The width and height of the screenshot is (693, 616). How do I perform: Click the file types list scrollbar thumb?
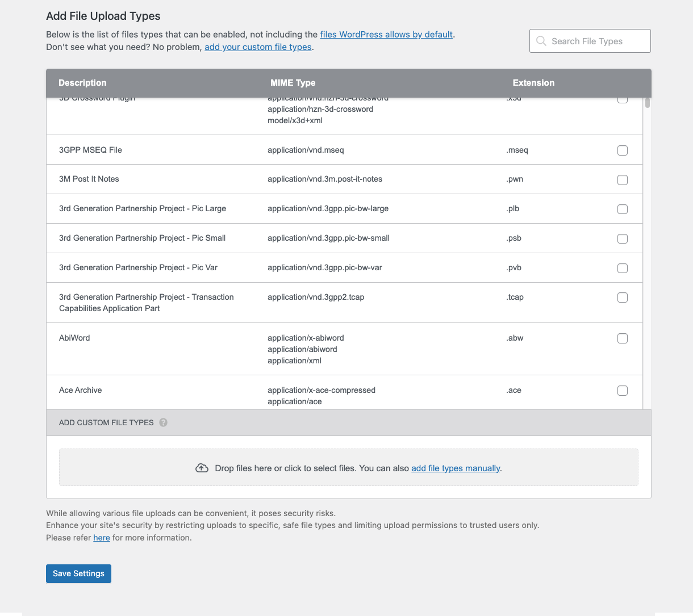pyautogui.click(x=648, y=103)
